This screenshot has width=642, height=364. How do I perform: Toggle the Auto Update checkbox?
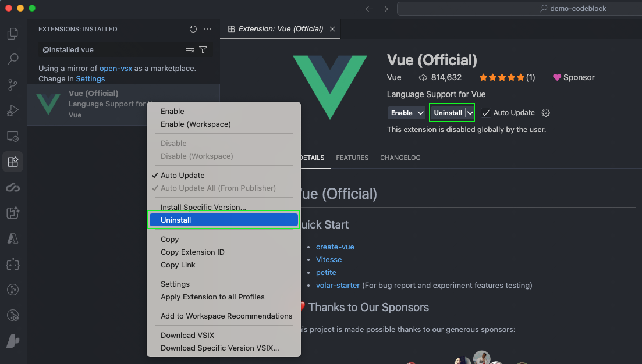click(x=486, y=113)
